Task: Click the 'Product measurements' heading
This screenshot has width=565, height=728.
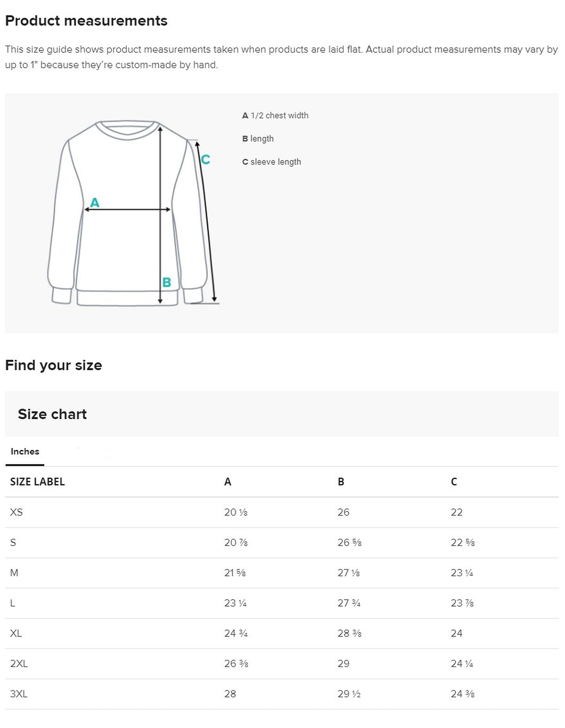Action: click(86, 21)
